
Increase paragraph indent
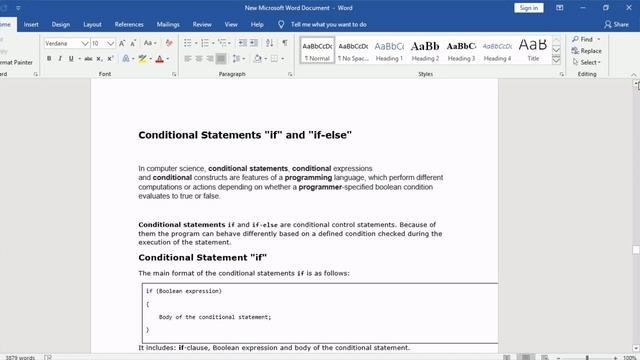pos(254,43)
